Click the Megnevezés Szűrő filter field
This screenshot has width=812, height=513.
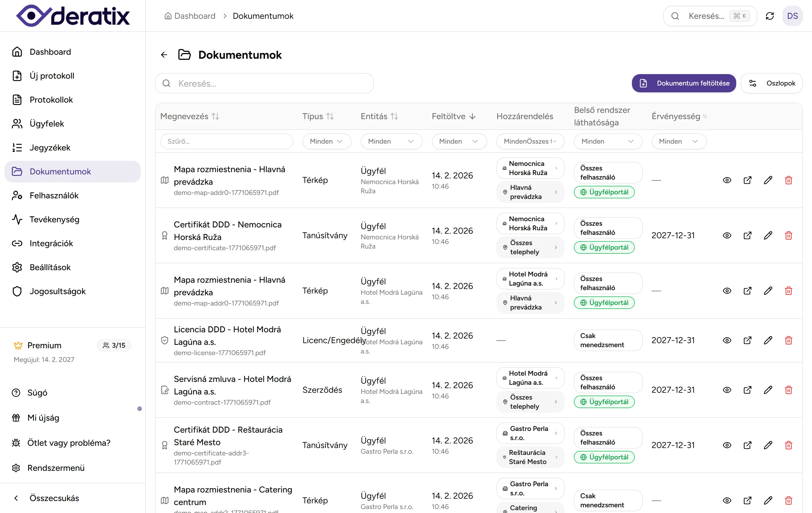pos(226,141)
